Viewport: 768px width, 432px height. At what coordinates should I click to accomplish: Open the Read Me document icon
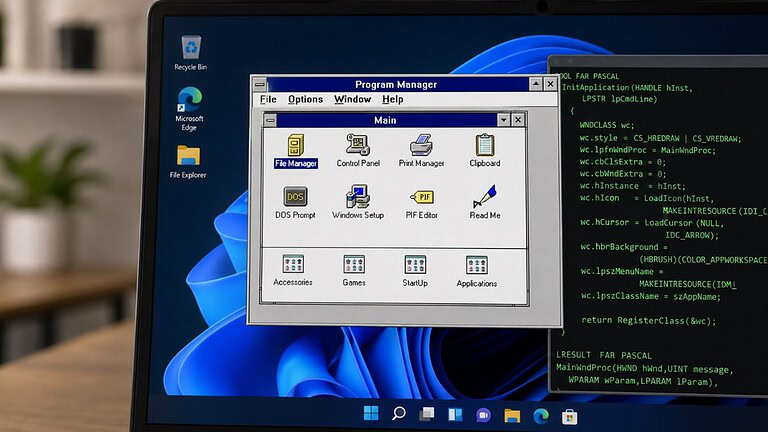(485, 202)
